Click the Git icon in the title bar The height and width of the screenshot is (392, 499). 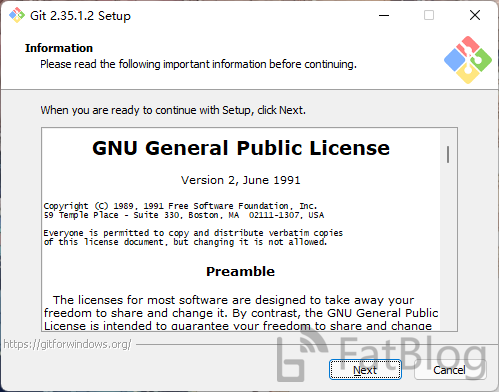pyautogui.click(x=17, y=15)
